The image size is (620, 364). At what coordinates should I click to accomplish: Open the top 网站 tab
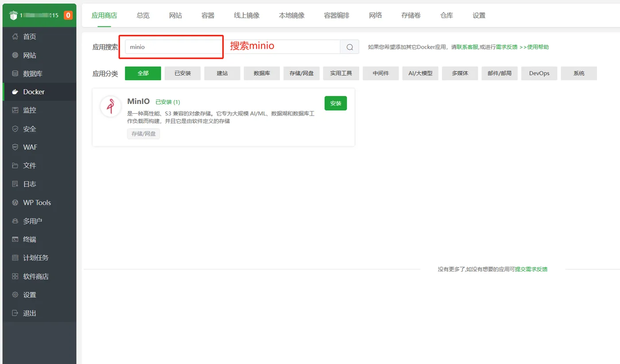(x=175, y=15)
